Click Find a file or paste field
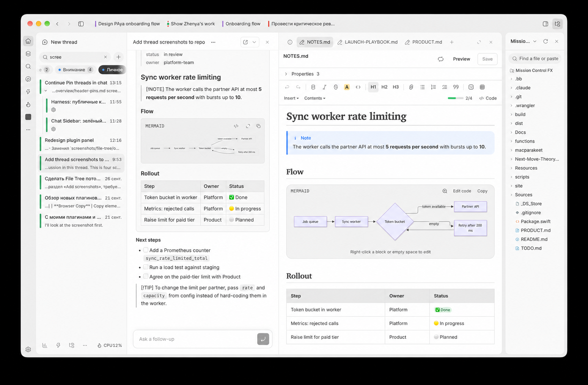The image size is (588, 385). point(535,58)
